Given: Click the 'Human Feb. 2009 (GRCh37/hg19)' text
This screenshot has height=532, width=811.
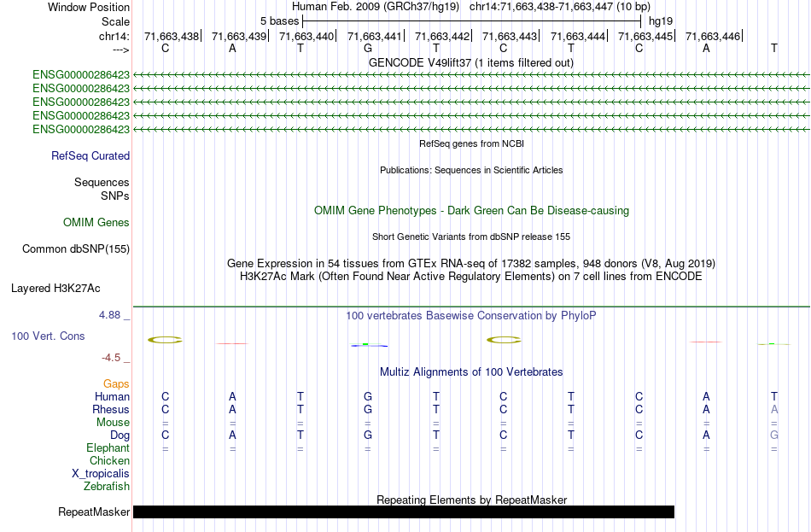Looking at the screenshot, I should (376, 7).
